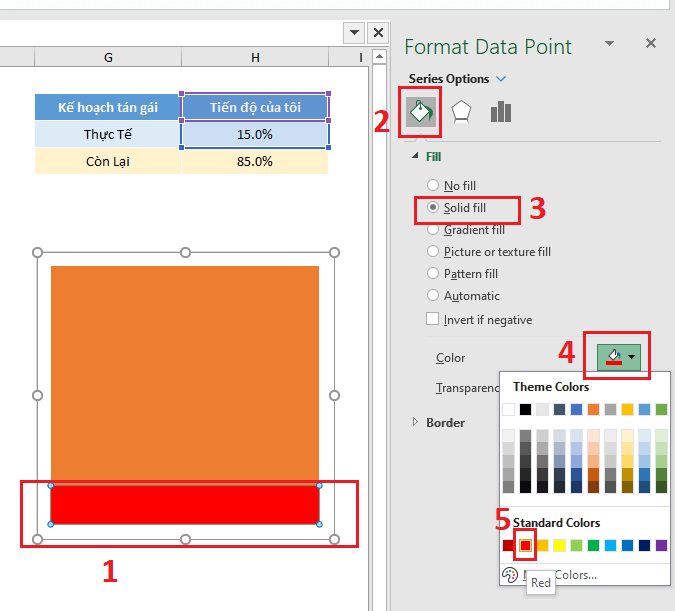Select the Automatic fill radio button

(x=433, y=295)
